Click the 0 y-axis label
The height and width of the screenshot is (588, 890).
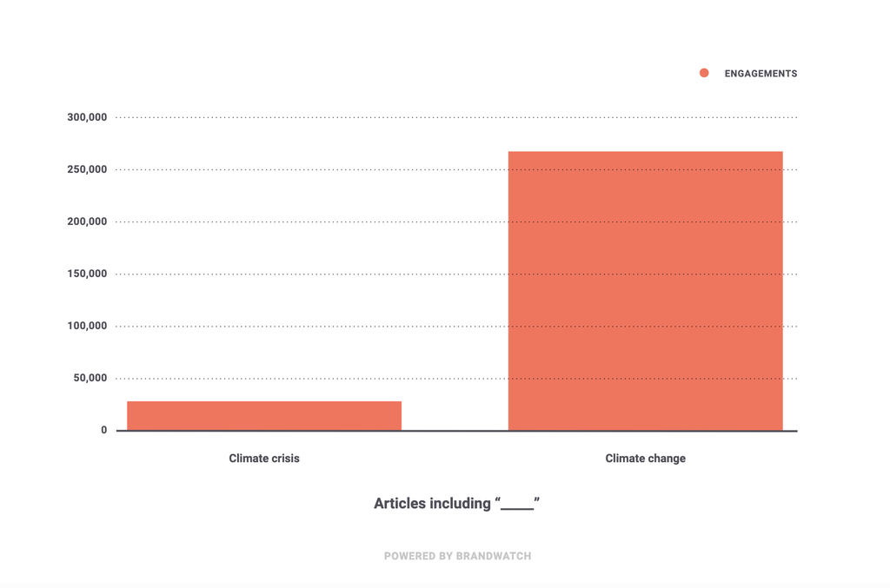(x=103, y=430)
